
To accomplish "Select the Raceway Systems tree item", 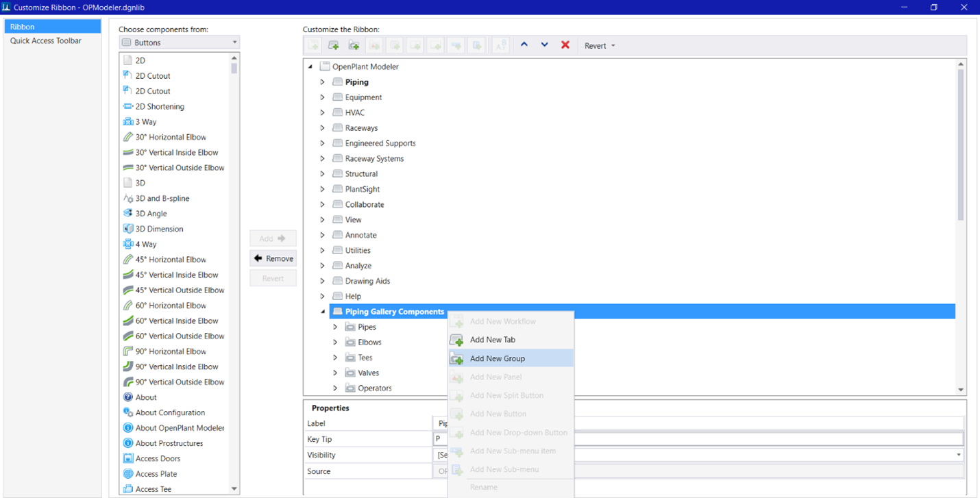I will point(374,158).
